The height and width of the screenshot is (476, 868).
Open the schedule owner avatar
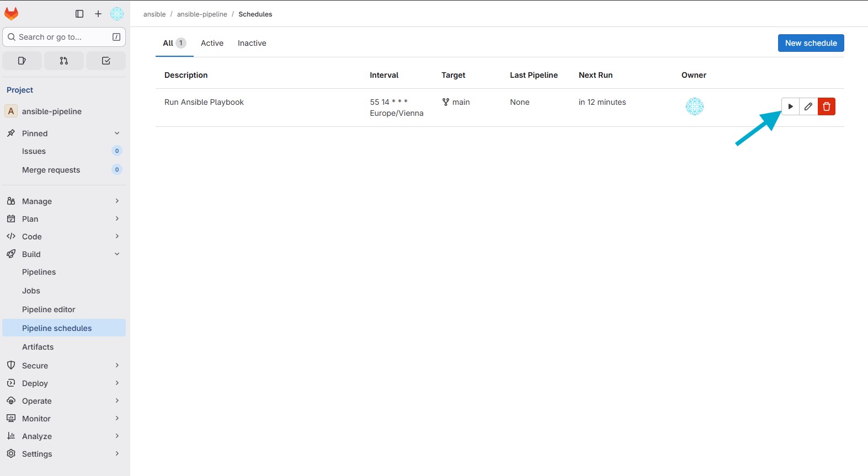pos(694,106)
